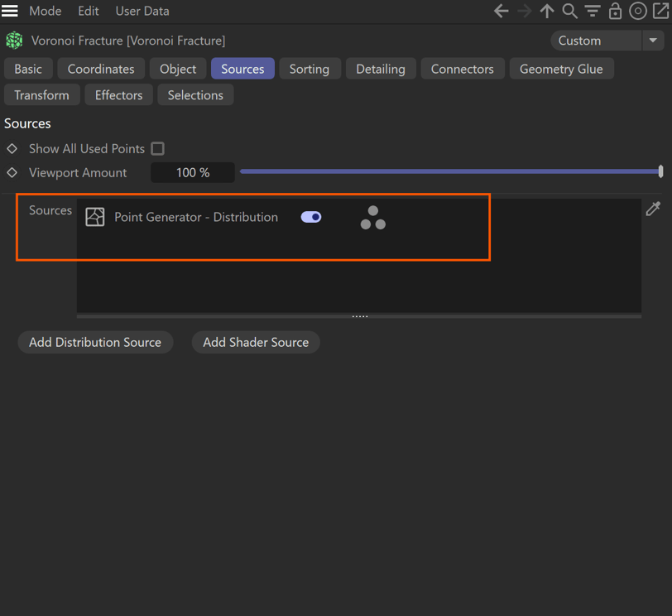Toggle the lock element icon
Screen dimensions: 672x616
click(616, 11)
